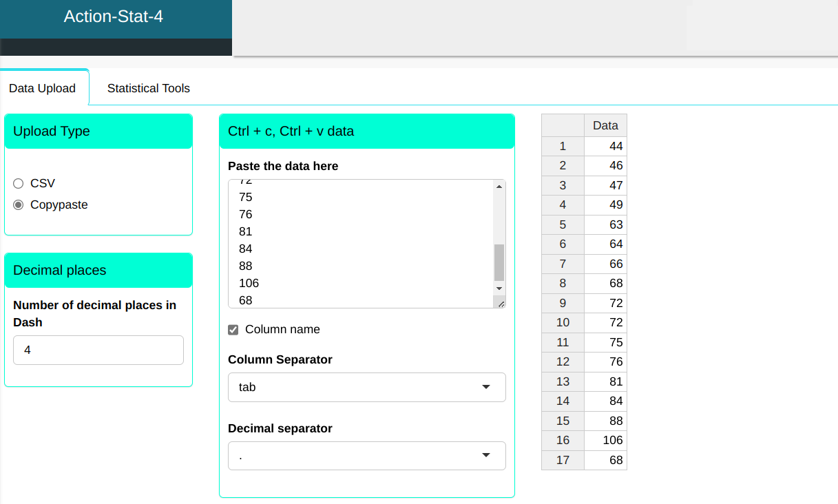Open the Column Separator dropdown
838x504 pixels.
366,387
